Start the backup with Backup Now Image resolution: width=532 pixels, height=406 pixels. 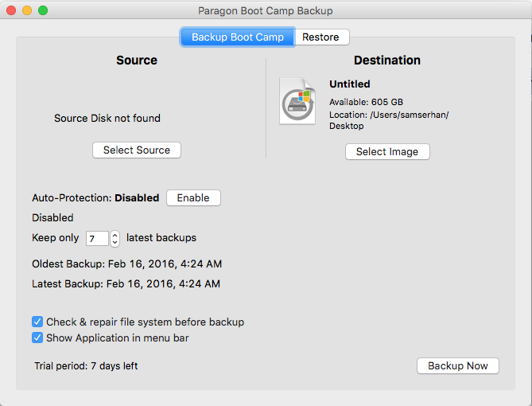458,366
